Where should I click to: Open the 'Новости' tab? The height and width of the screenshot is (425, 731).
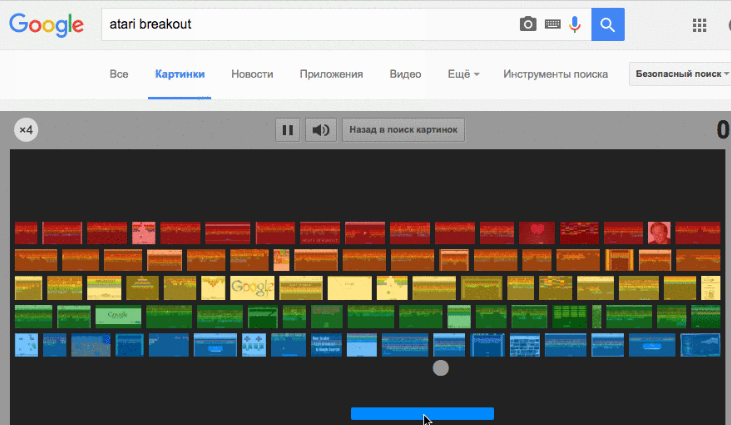click(x=252, y=74)
